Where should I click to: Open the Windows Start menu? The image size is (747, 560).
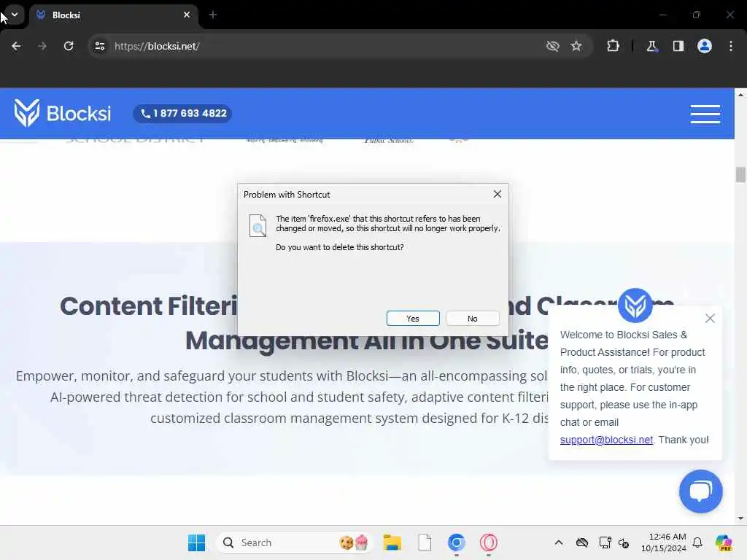196,542
